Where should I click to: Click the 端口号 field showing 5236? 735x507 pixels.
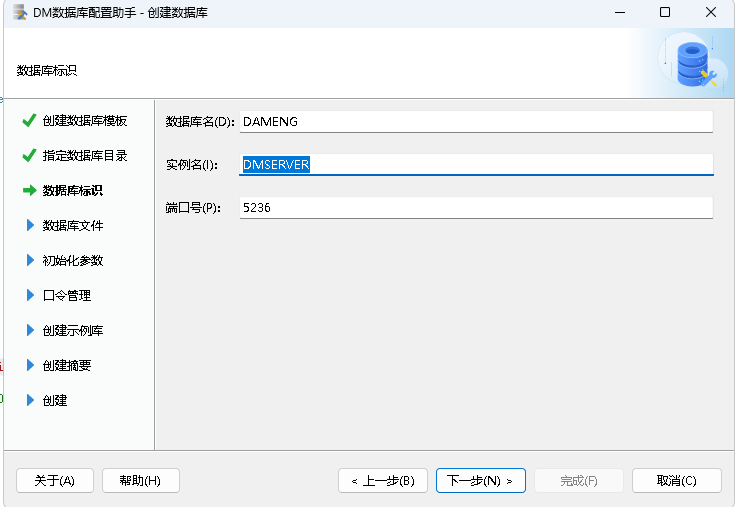[x=476, y=208]
